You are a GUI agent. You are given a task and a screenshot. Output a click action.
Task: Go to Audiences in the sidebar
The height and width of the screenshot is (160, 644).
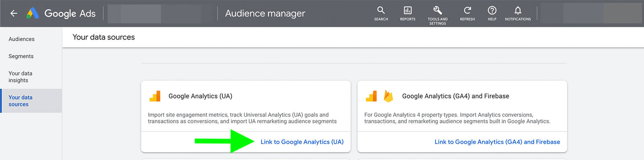[22, 39]
